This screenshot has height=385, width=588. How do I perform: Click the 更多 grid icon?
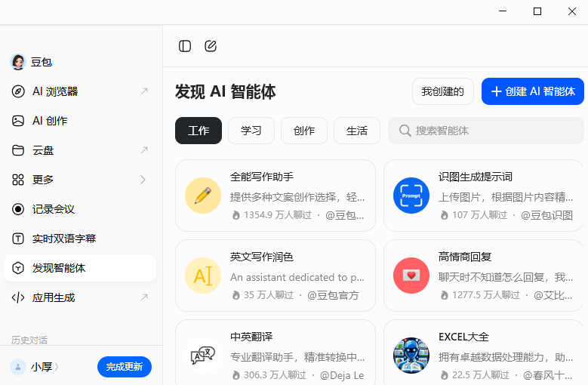pyautogui.click(x=18, y=180)
